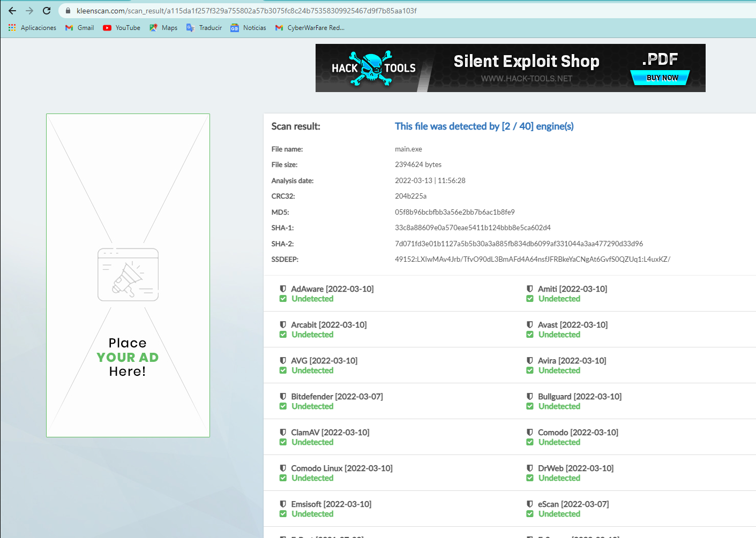The image size is (756, 538).
Task: Select the CRC32 value 204b225a
Action: point(411,196)
